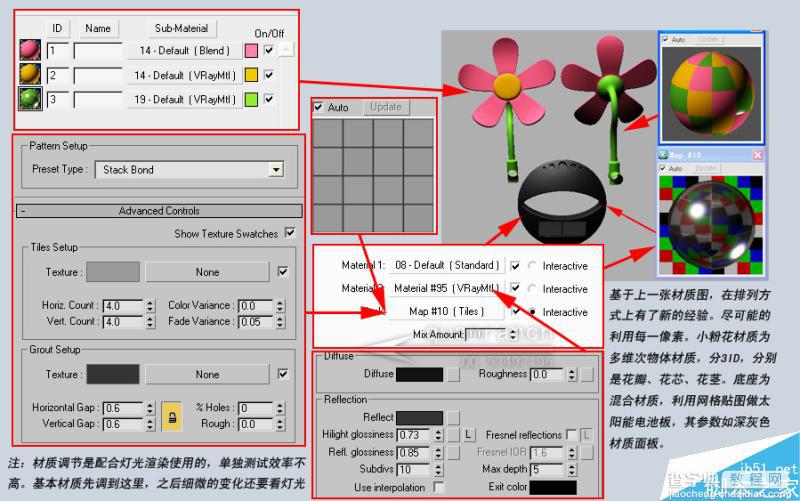
Task: Open the 14 - Default (Blend) sub-material
Action: (x=184, y=51)
